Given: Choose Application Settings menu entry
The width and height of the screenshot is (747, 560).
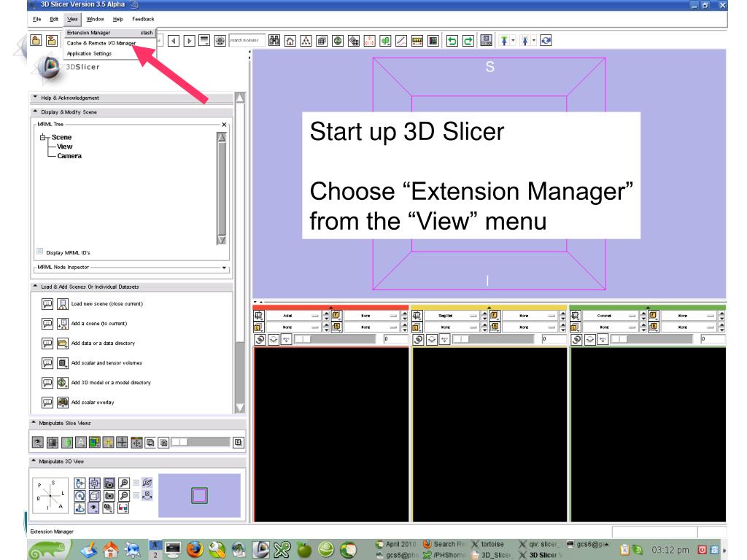Looking at the screenshot, I should click(x=109, y=54).
